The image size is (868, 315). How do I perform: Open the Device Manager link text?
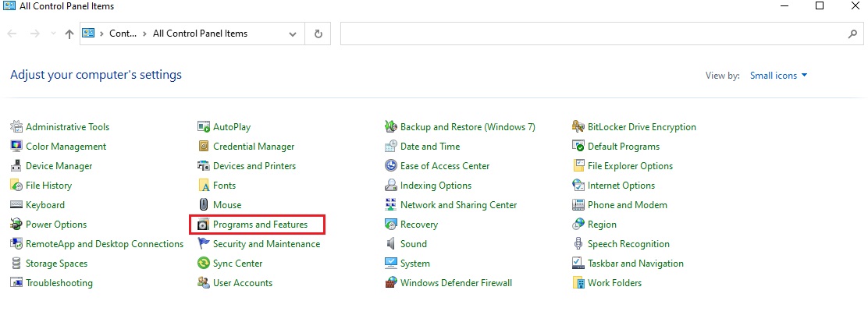click(59, 166)
